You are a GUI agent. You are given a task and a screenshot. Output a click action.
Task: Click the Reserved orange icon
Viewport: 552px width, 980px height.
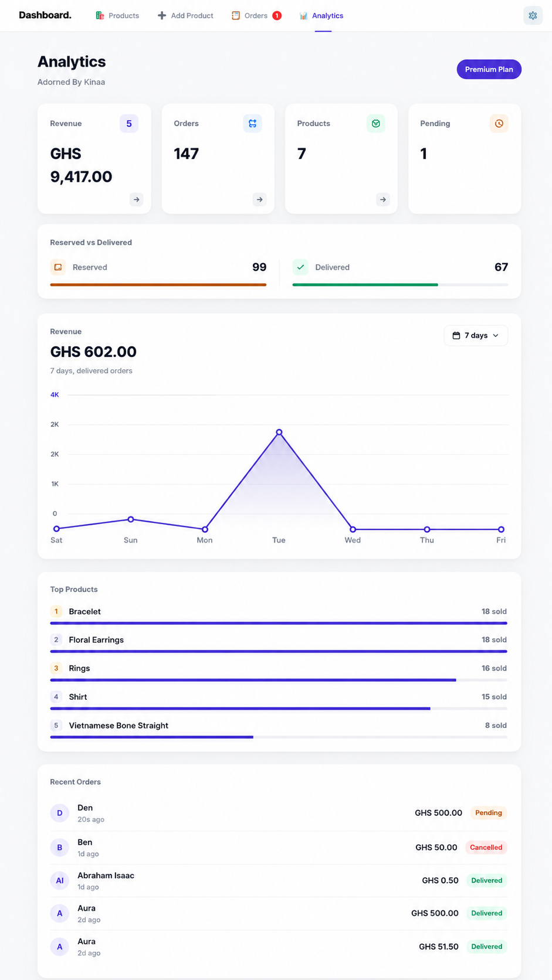pyautogui.click(x=58, y=267)
